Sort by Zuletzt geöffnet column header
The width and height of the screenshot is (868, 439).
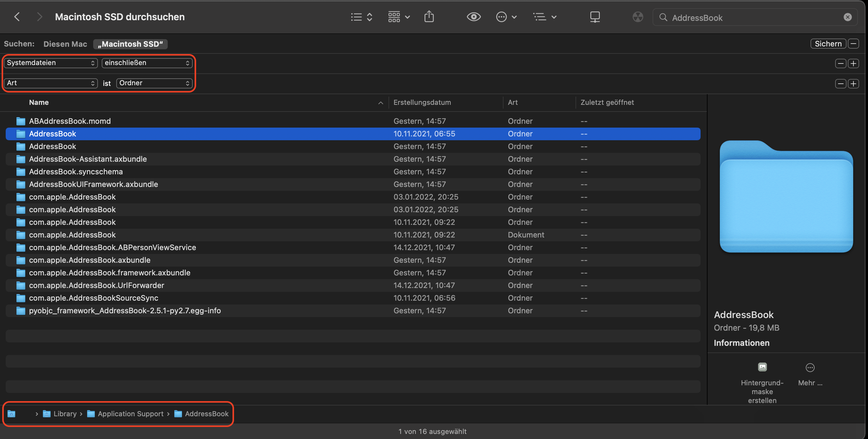coord(607,102)
